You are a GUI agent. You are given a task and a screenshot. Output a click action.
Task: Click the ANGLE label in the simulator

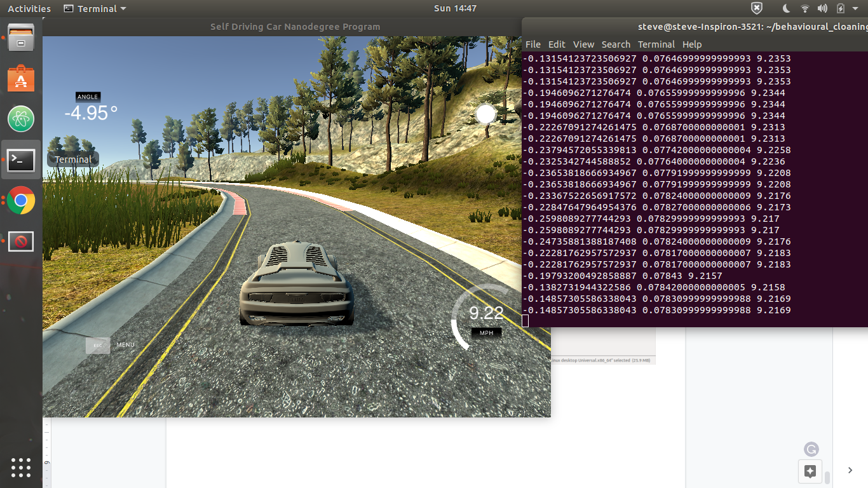88,97
